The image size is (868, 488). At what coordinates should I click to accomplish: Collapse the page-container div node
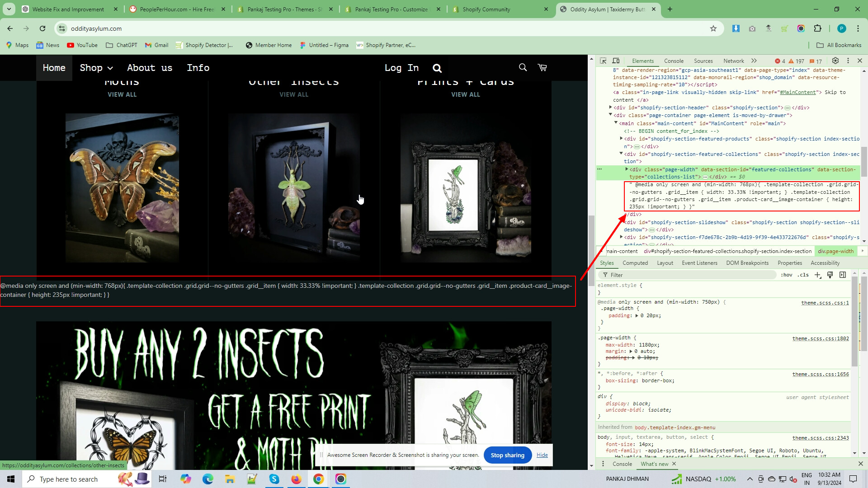tap(610, 115)
